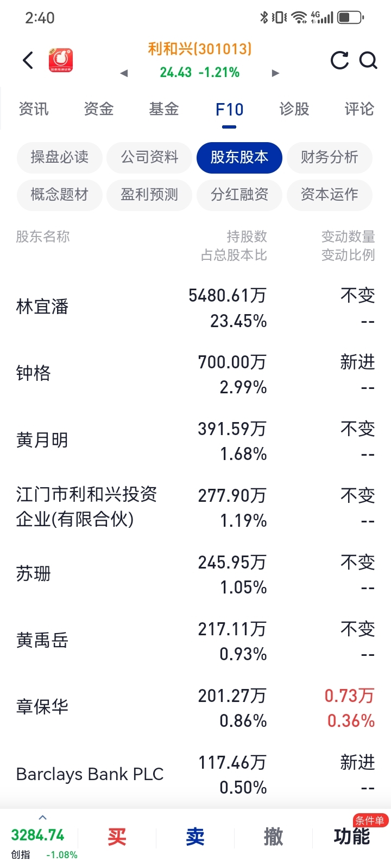Open the search magnifier
The height and width of the screenshot is (868, 391).
click(x=368, y=60)
